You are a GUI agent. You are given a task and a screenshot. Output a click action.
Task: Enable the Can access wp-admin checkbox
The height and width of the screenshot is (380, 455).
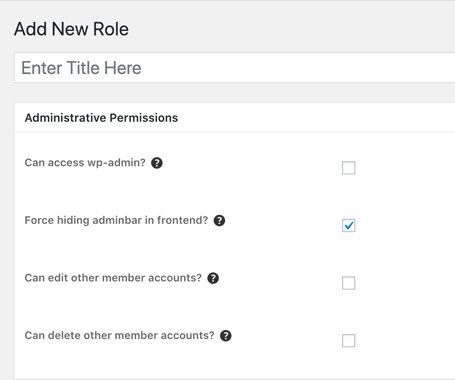(348, 168)
